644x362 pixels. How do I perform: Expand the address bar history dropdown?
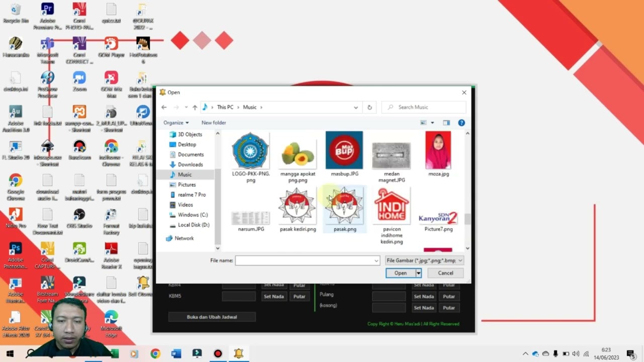pyautogui.click(x=356, y=107)
